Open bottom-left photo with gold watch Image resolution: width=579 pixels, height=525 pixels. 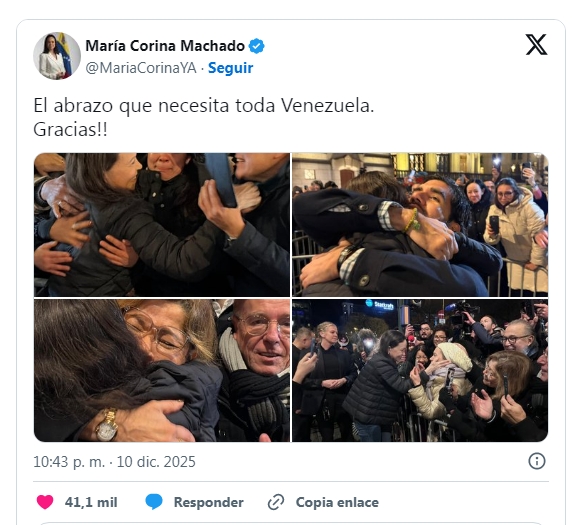coord(162,370)
